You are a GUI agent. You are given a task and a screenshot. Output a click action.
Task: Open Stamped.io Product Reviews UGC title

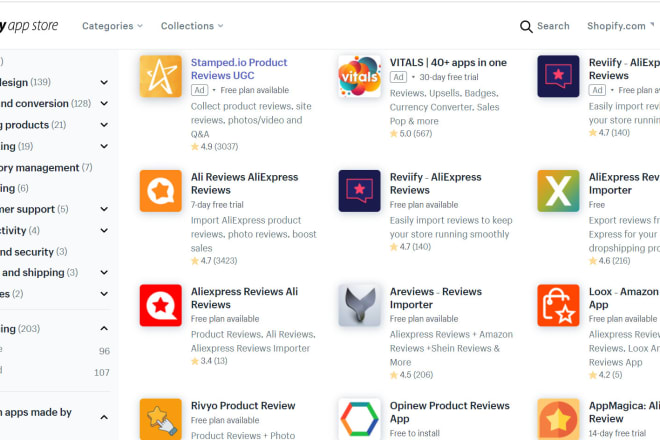[239, 69]
